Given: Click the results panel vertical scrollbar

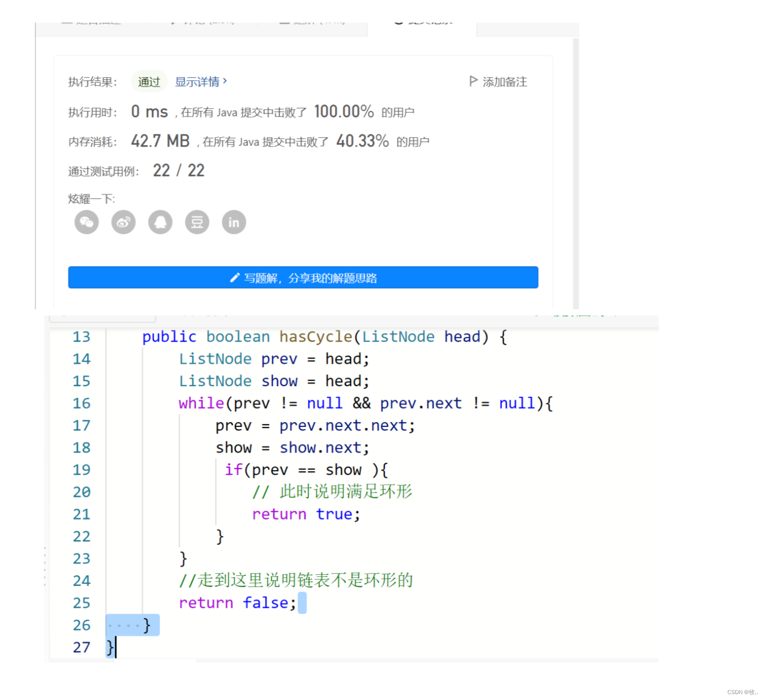Looking at the screenshot, I should pyautogui.click(x=576, y=173).
